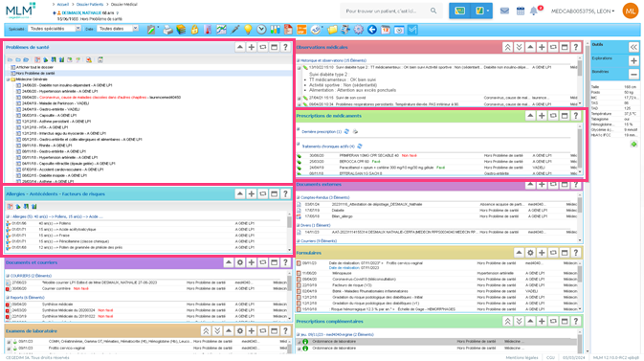Viewport: 644px width, 361px height.
Task: Click the light bulb icon in the toolbar
Action: pos(248,29)
